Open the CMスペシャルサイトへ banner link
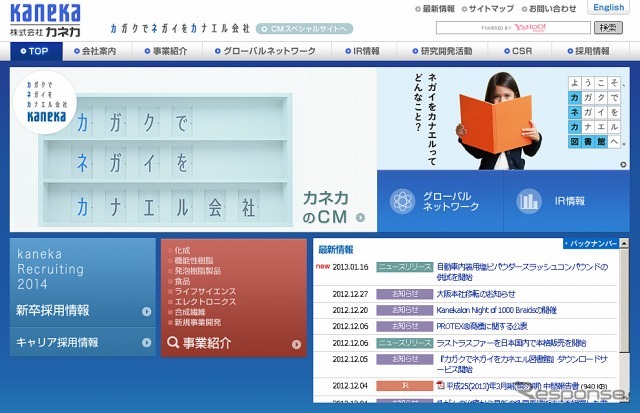 [x=304, y=29]
